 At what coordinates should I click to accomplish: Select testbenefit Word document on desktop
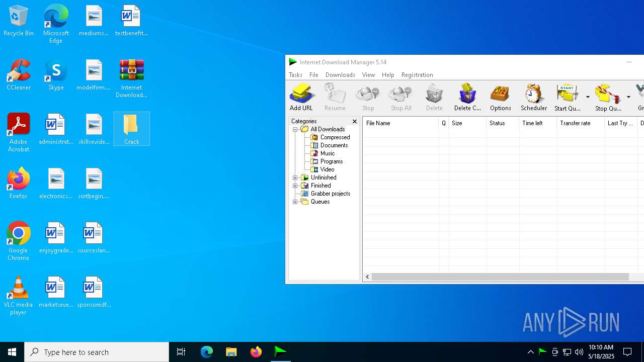(x=131, y=21)
